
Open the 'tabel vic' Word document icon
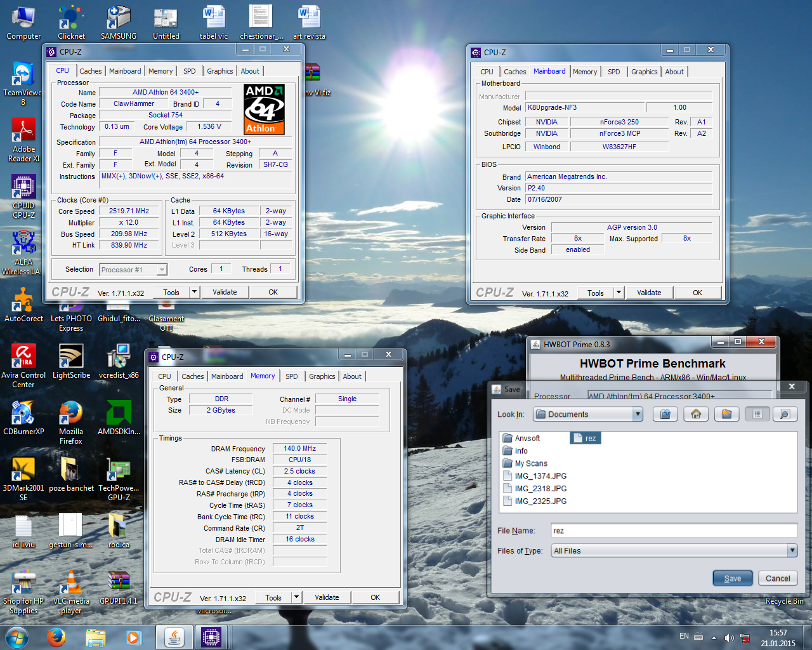pyautogui.click(x=214, y=23)
